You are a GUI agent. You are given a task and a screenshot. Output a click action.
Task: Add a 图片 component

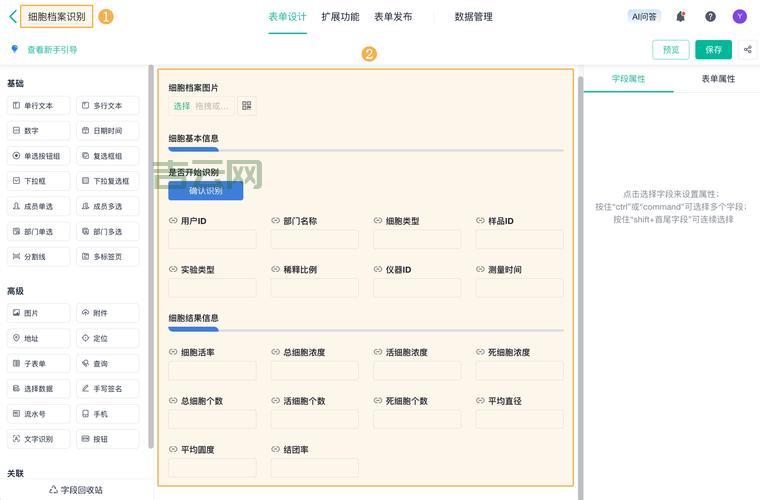38,313
